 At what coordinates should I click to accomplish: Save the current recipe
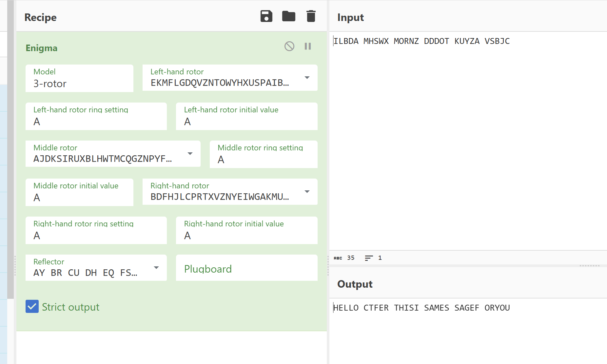(266, 16)
